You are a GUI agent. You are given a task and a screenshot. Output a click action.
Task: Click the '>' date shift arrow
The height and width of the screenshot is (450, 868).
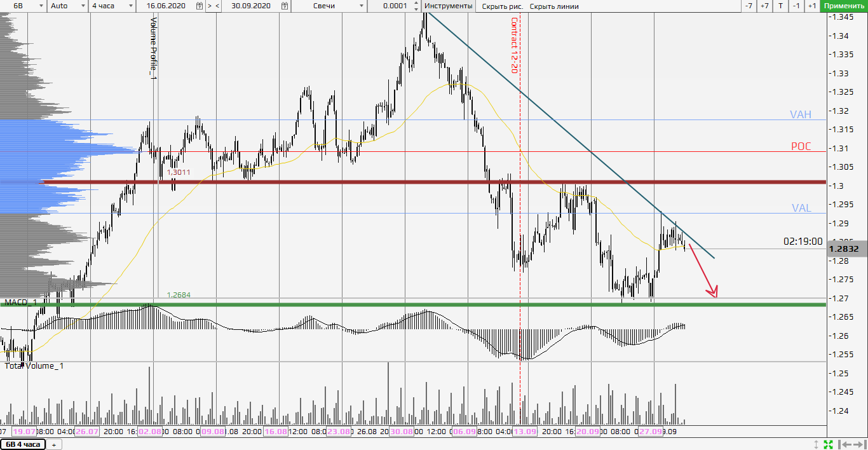point(210,6)
